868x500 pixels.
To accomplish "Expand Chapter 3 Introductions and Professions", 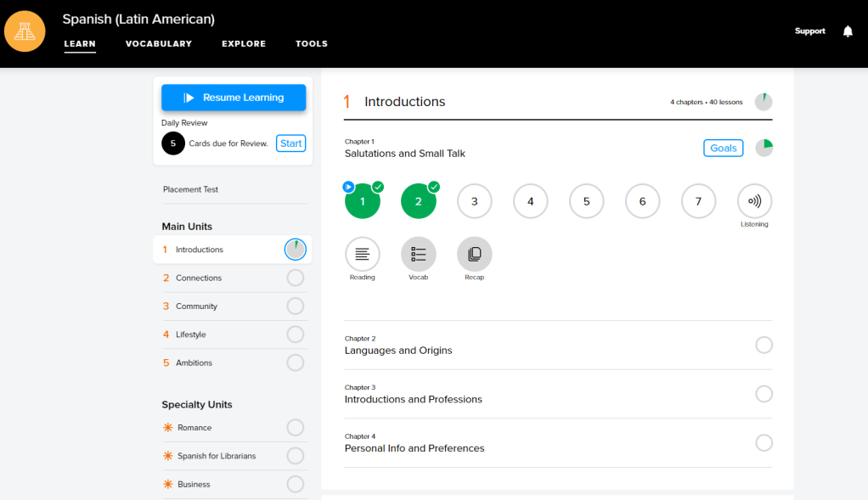I will [x=413, y=399].
